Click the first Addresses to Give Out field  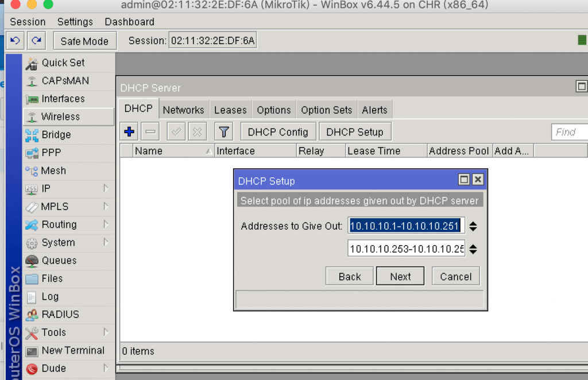406,226
